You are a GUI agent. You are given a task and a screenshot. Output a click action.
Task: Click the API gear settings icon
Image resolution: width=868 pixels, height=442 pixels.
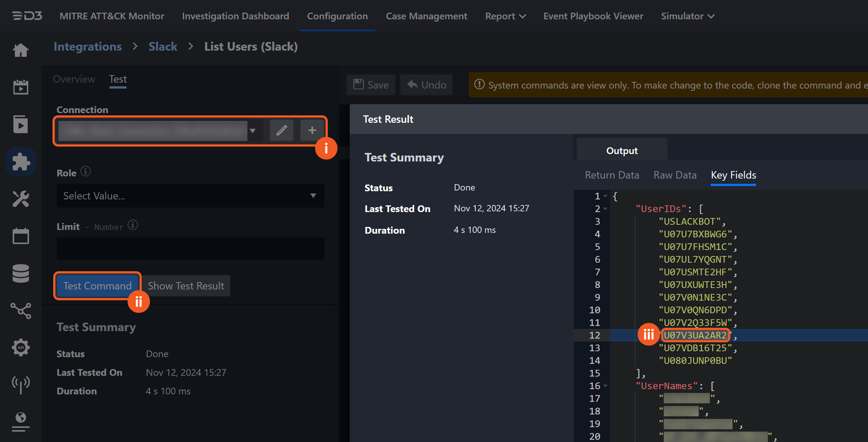(x=21, y=348)
